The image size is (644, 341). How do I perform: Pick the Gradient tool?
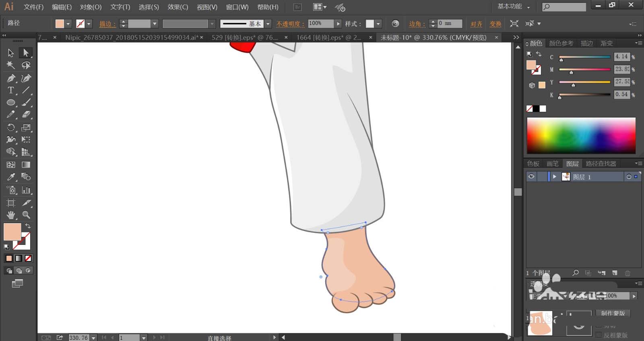click(26, 165)
